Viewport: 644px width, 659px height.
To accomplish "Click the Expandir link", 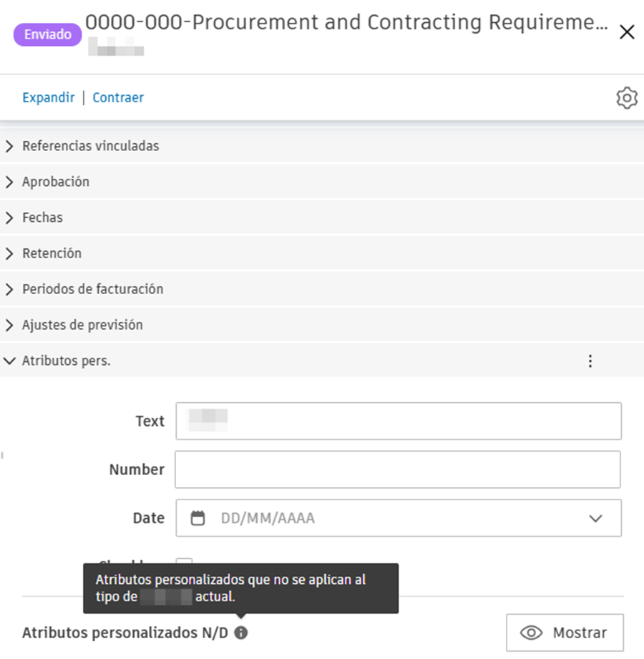I will click(x=47, y=97).
